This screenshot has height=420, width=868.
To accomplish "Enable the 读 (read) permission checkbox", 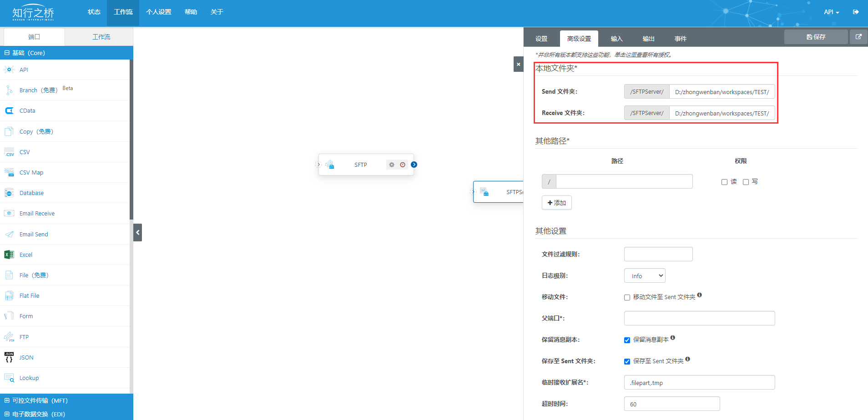I will (724, 182).
